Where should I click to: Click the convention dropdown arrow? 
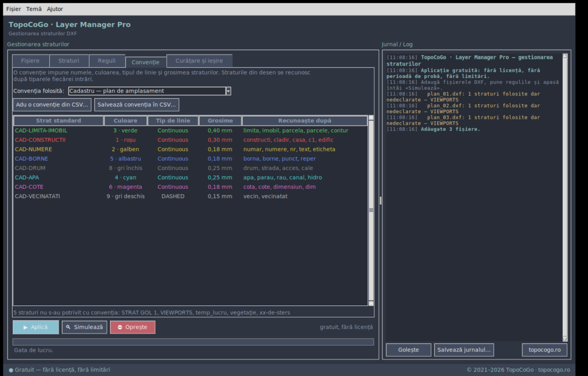click(228, 91)
